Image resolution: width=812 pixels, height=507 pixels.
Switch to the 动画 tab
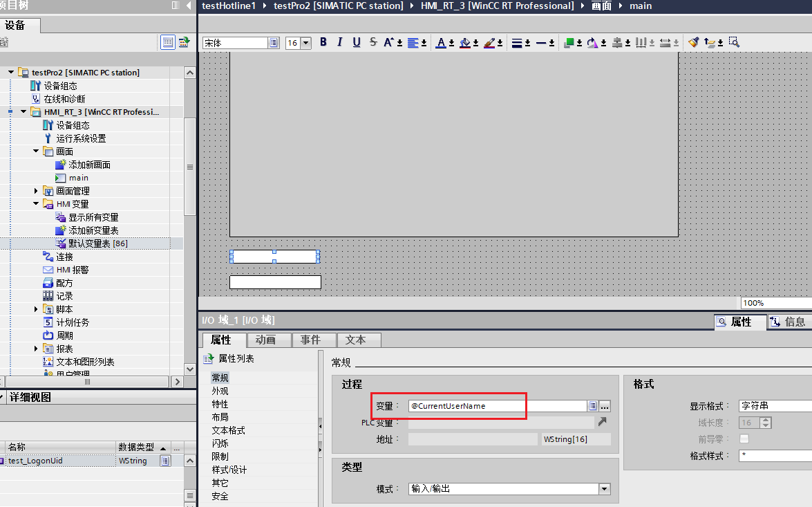(265, 340)
